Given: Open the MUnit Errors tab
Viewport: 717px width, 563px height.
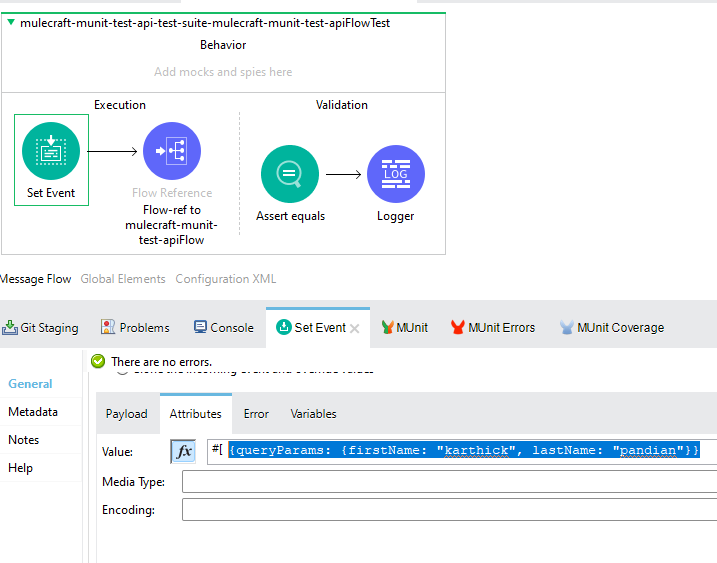Looking at the screenshot, I should [493, 327].
